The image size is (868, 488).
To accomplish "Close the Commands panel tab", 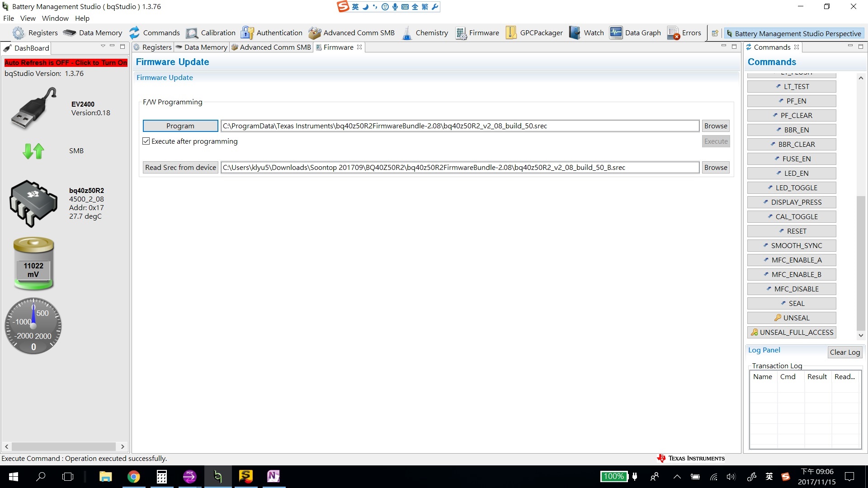I will 797,47.
